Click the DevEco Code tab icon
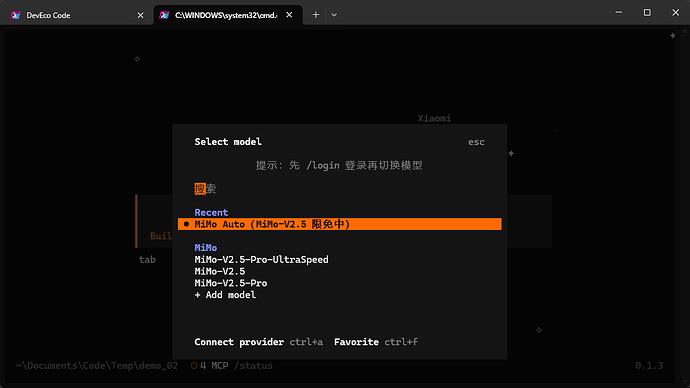This screenshot has width=690, height=388. click(16, 15)
